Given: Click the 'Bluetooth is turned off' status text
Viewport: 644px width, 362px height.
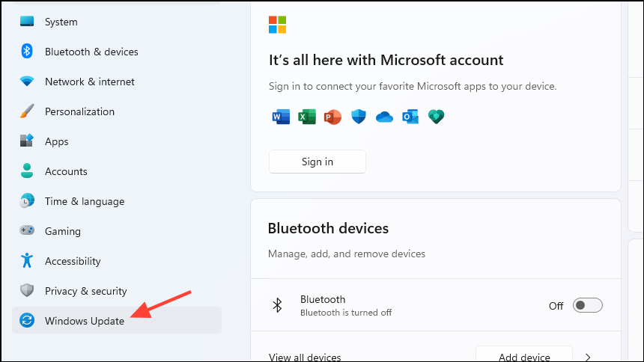Looking at the screenshot, I should pyautogui.click(x=346, y=313).
